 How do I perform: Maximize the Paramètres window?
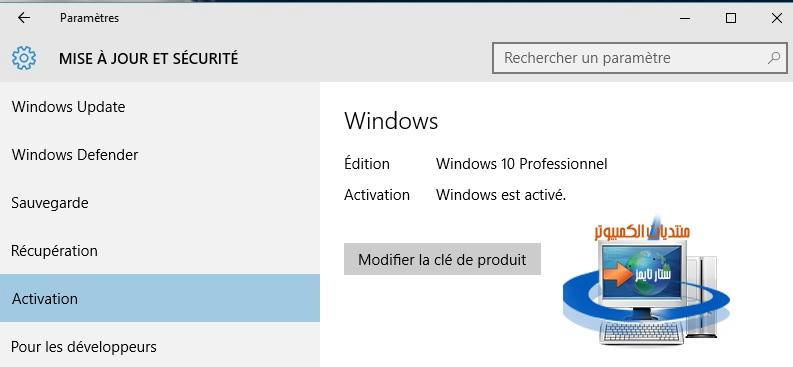click(x=731, y=18)
